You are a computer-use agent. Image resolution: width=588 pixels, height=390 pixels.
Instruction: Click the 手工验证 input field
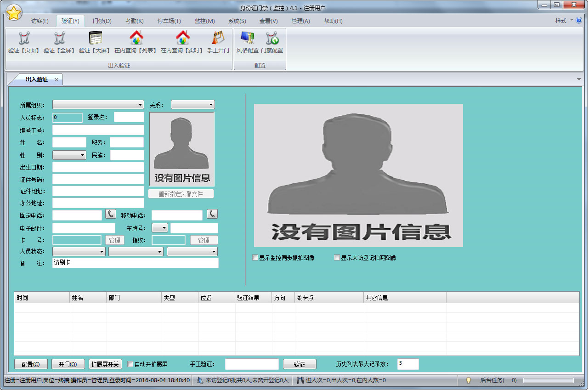252,364
